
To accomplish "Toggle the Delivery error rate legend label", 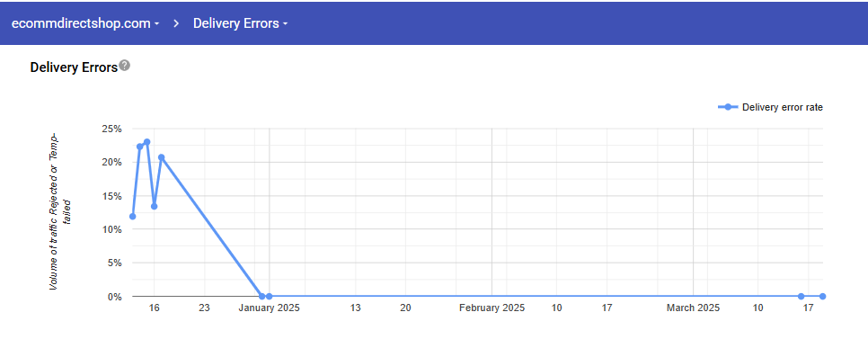I will [x=783, y=108].
